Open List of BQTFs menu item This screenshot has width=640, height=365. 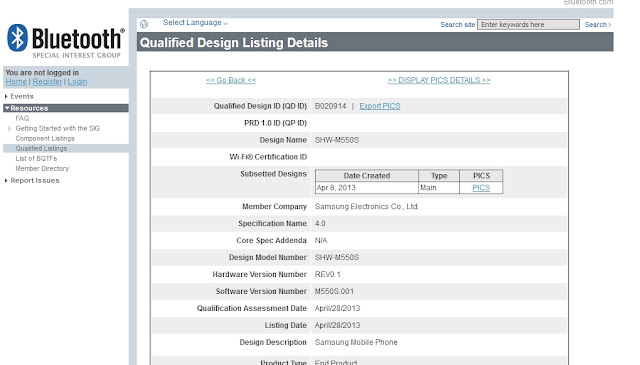[36, 158]
